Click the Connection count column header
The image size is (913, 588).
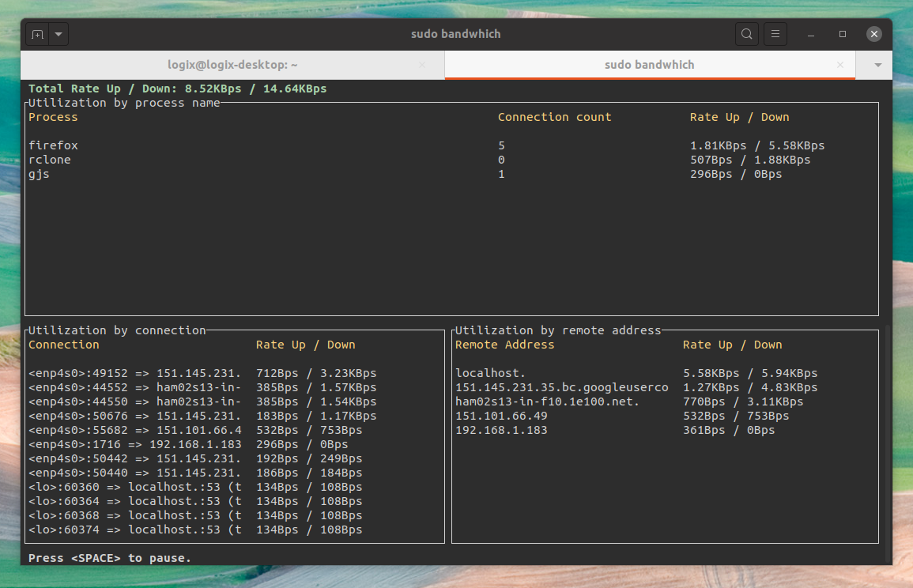click(554, 117)
